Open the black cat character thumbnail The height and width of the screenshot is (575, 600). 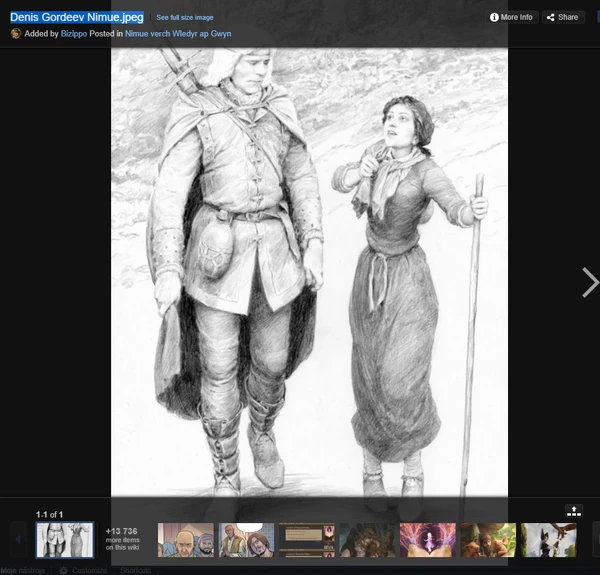coord(548,540)
